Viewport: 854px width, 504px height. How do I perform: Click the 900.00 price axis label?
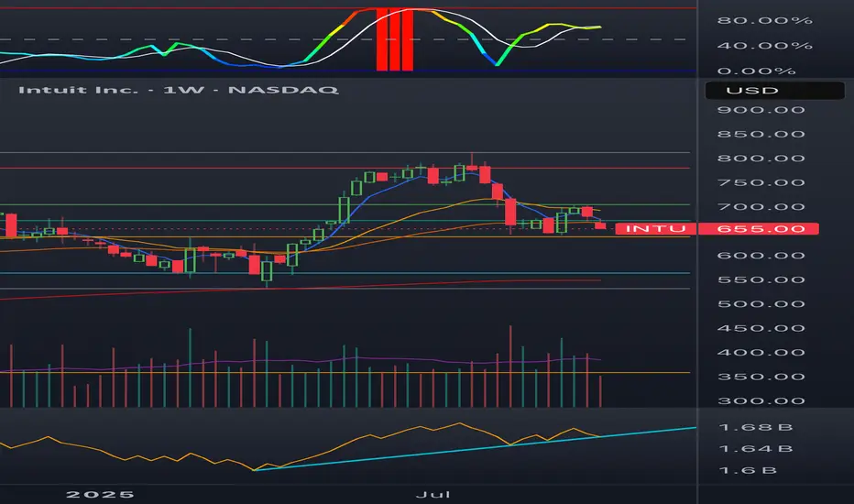tap(761, 110)
